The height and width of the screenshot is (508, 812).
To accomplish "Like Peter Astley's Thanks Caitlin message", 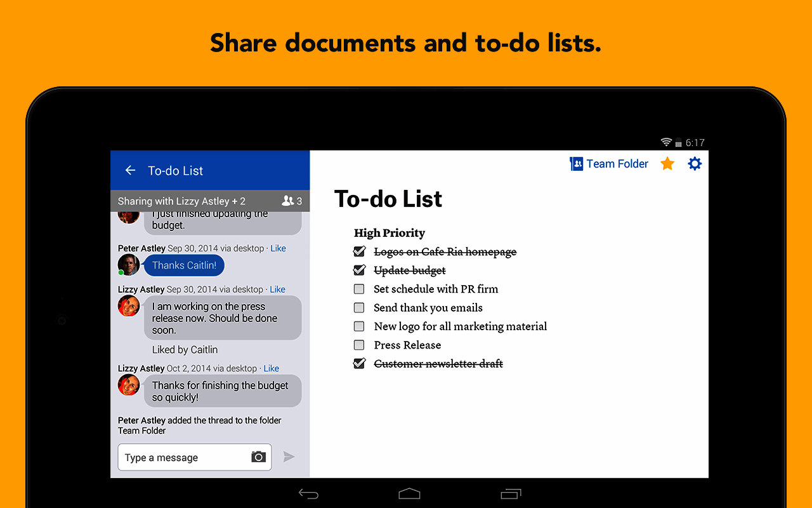I will click(x=278, y=248).
